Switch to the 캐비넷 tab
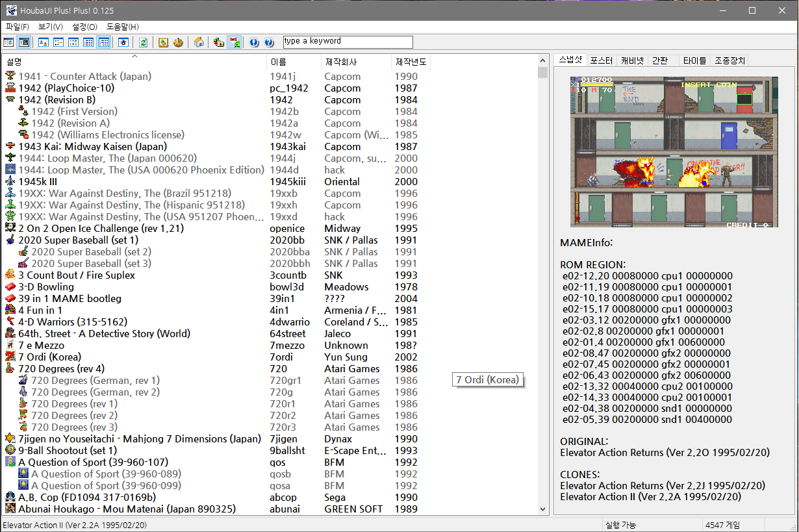799x532 pixels. click(x=632, y=60)
